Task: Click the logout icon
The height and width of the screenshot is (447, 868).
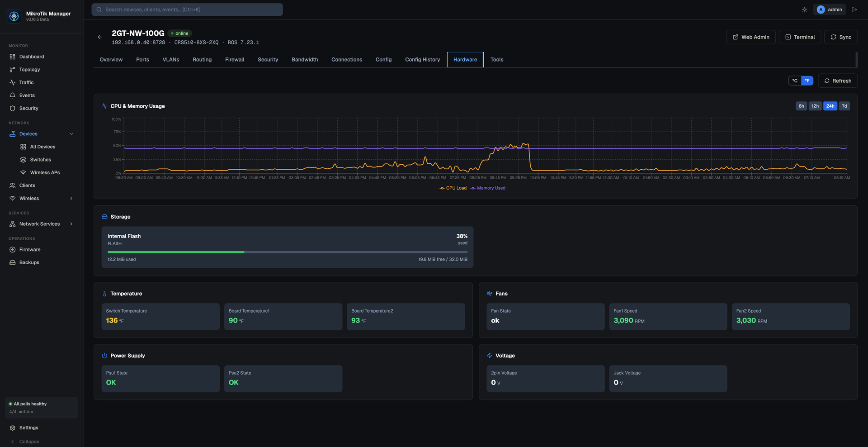Action: coord(854,10)
